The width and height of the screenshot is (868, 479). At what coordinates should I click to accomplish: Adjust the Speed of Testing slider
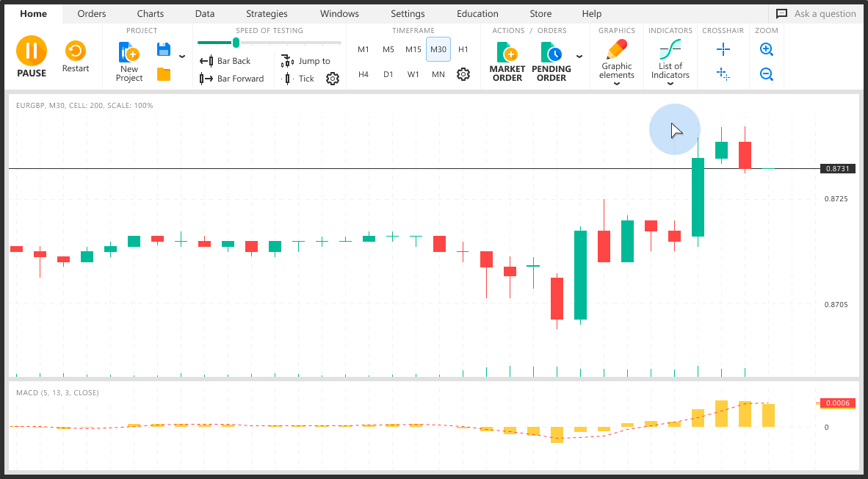tap(235, 43)
